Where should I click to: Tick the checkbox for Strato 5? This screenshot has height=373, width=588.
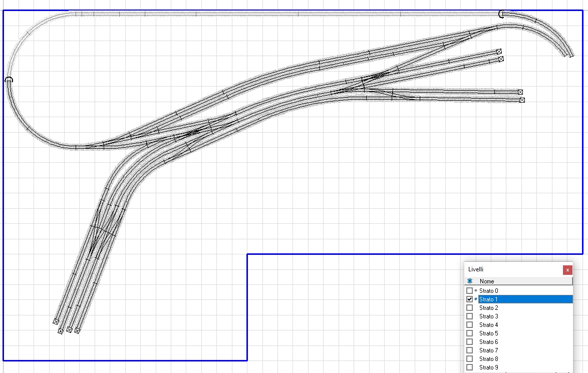pos(469,333)
